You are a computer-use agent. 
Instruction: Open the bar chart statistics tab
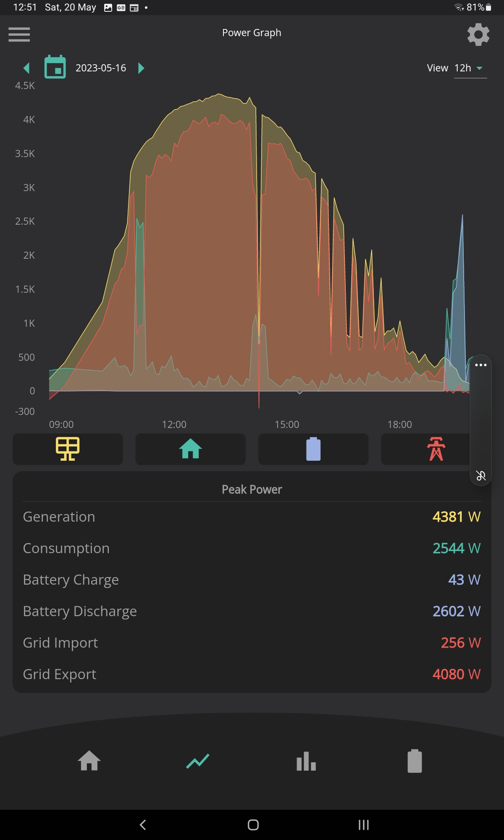point(306,761)
